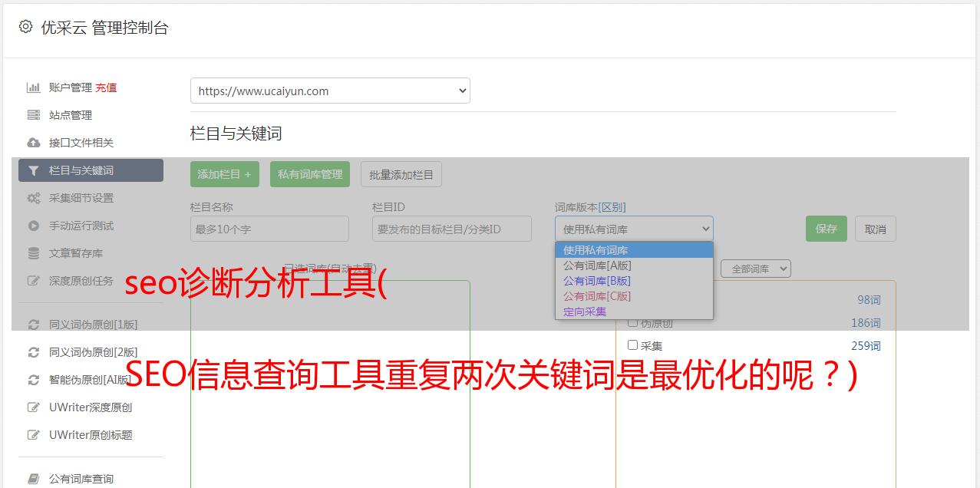This screenshot has height=488, width=980.
Task: Click the book icon for 公有词库查询
Action: tap(33, 479)
